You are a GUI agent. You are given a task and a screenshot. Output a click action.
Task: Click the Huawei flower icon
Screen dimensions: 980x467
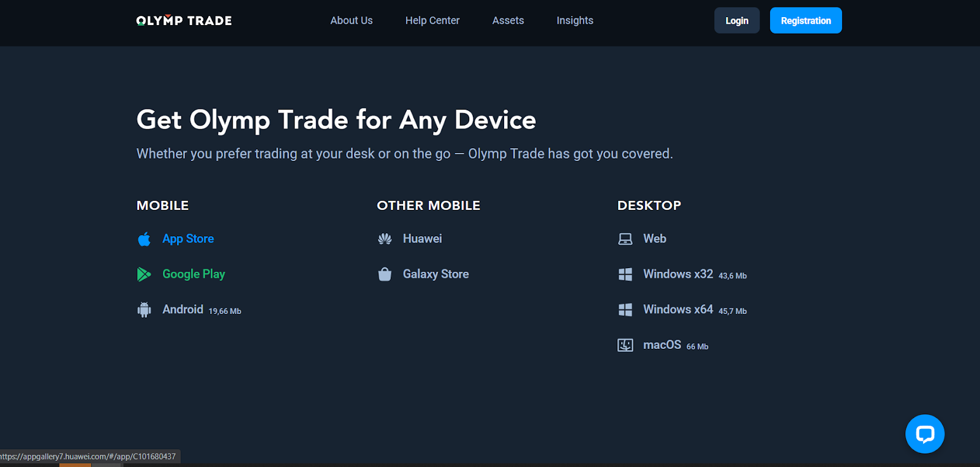385,239
